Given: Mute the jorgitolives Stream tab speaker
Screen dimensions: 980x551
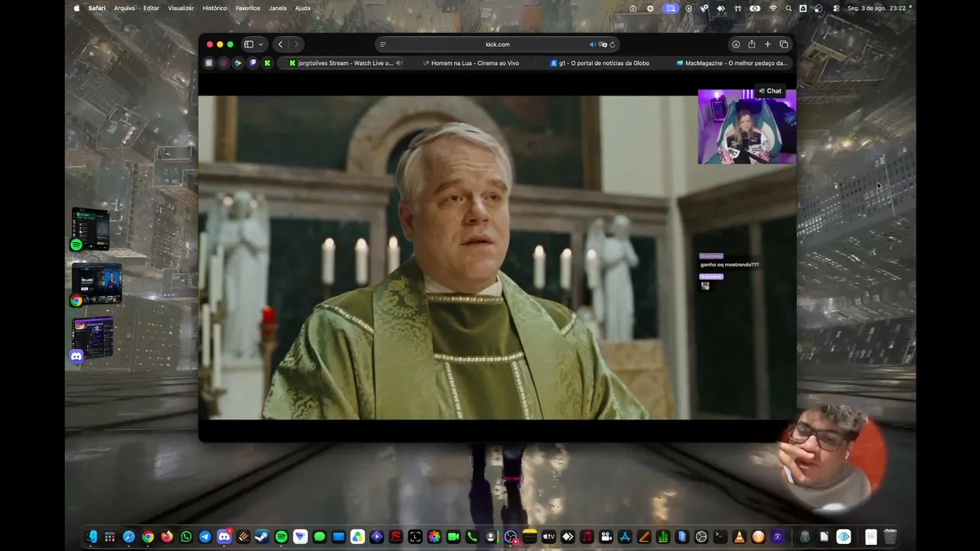Looking at the screenshot, I should [x=398, y=63].
